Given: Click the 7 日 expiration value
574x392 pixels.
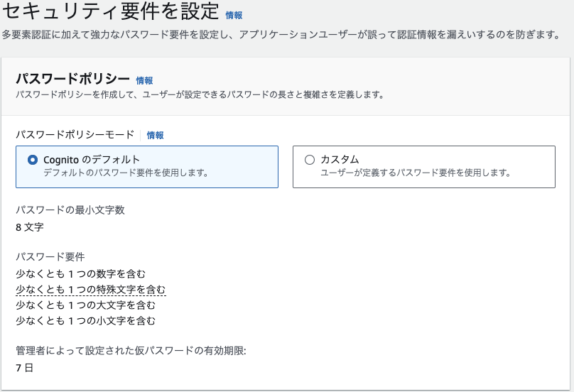Looking at the screenshot, I should 25,368.
